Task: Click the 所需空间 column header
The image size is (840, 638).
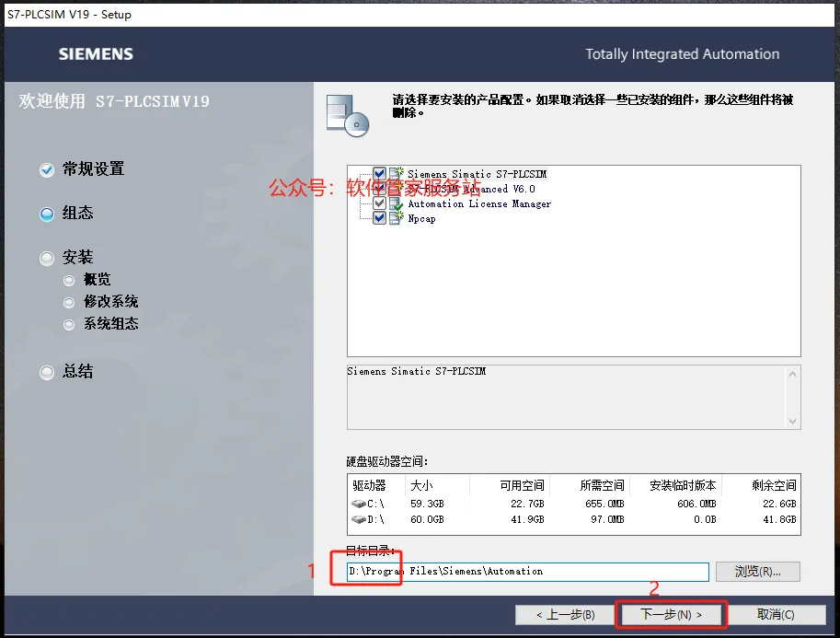Action: [x=590, y=485]
